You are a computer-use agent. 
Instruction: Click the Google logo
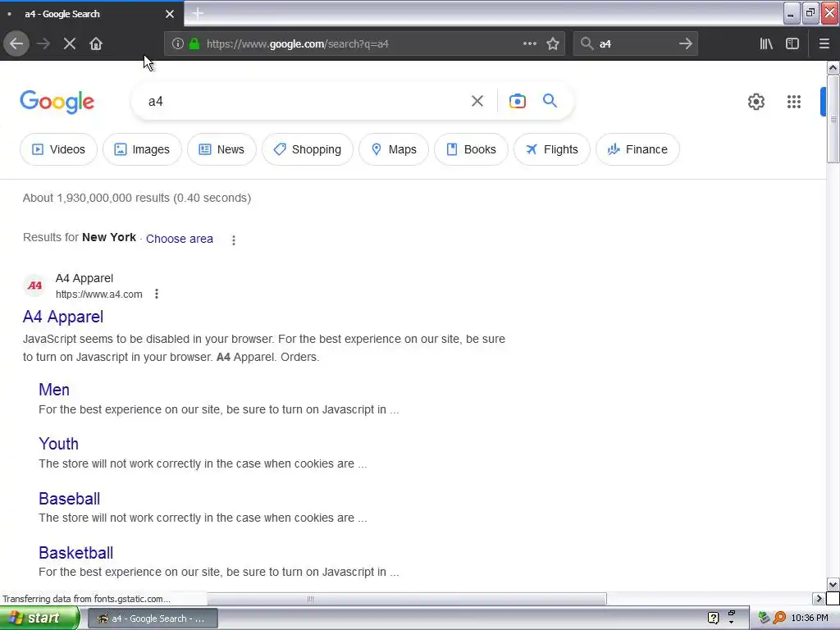point(57,102)
